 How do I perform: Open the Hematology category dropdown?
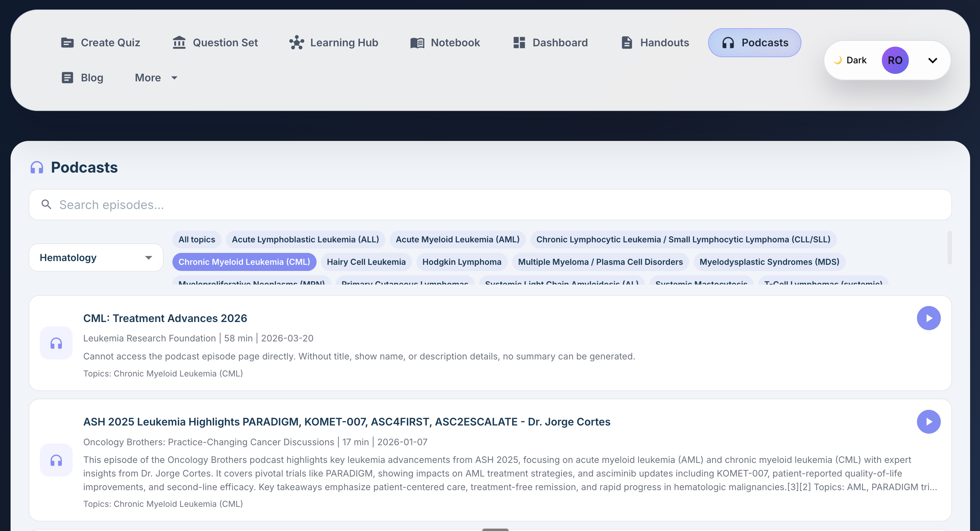point(95,257)
